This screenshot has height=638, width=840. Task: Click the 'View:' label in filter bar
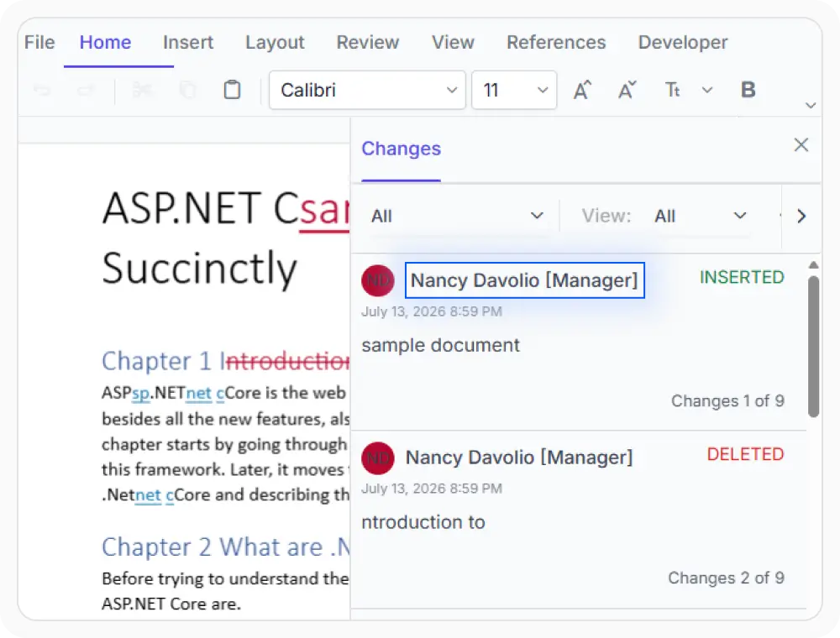point(606,216)
